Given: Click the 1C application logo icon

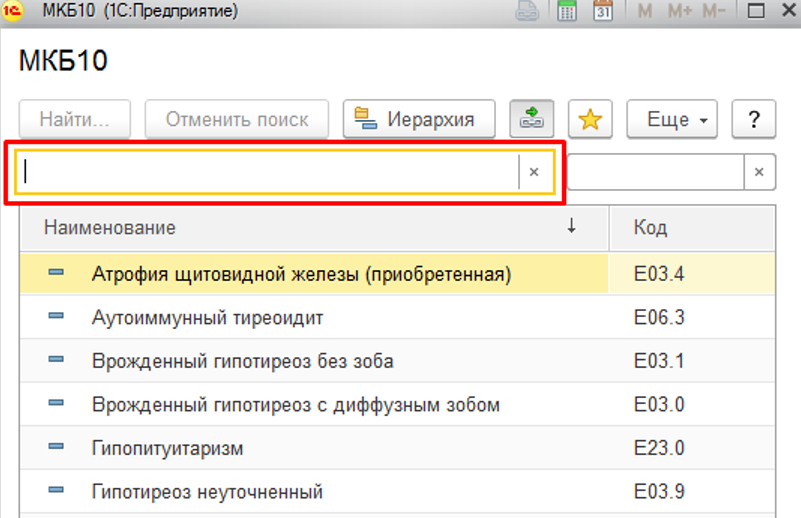Looking at the screenshot, I should [x=14, y=11].
